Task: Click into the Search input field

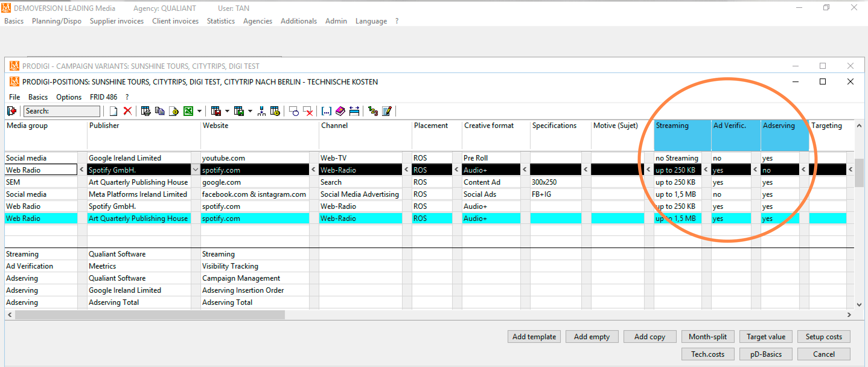Action: click(62, 111)
